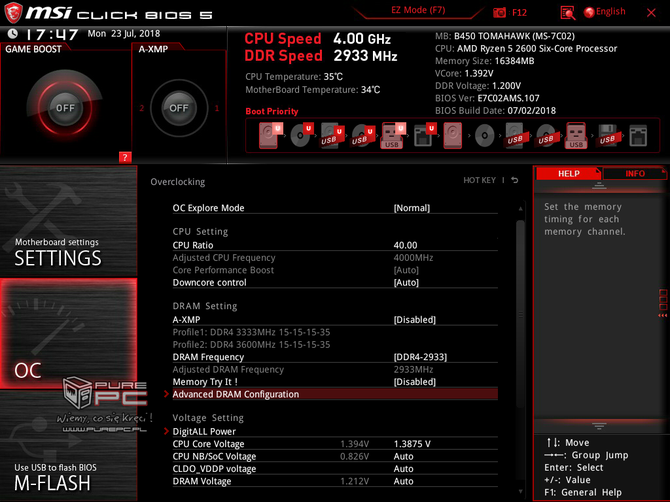
Task: Select the UEFI USB hard disk boot icon
Action: pos(331,135)
